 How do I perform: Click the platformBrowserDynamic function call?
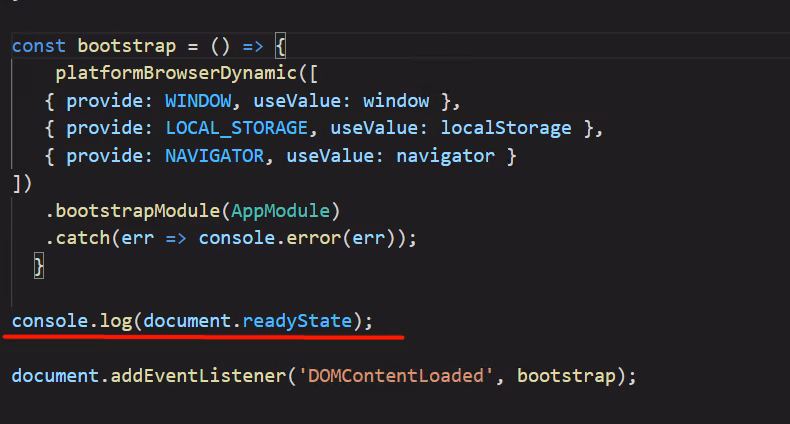[176, 74]
